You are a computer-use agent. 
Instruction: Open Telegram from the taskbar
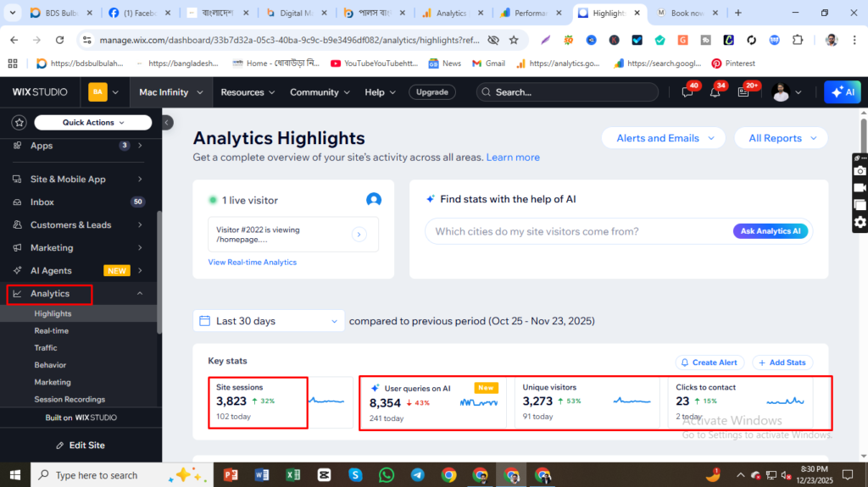tap(417, 475)
